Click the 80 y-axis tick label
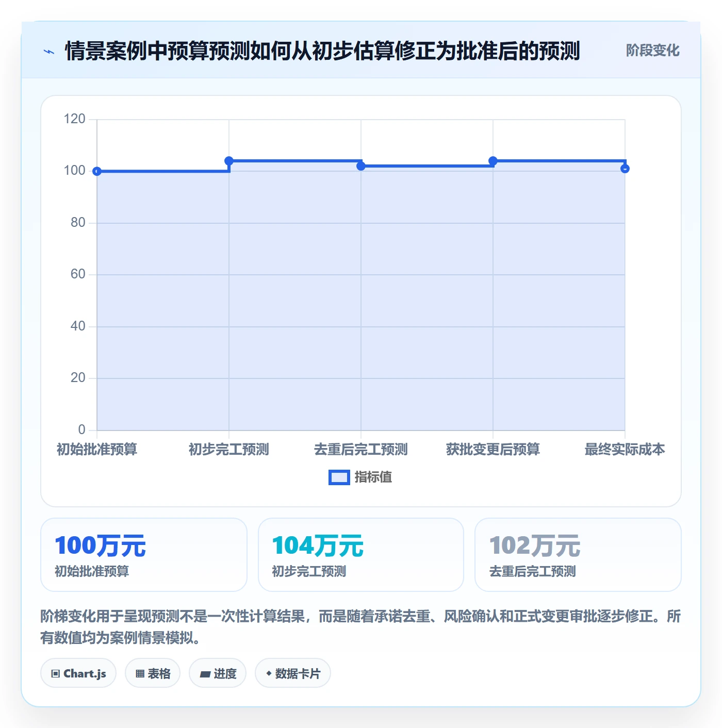The image size is (722, 728). point(78,223)
